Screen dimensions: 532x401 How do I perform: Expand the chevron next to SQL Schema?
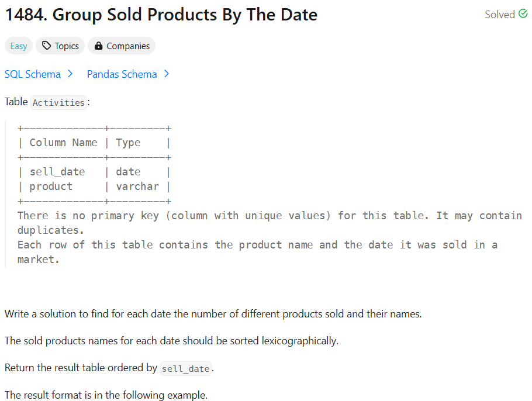coord(70,74)
